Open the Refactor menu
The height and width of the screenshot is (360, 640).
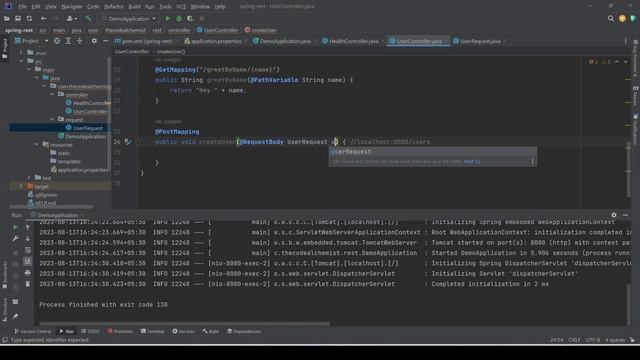113,7
